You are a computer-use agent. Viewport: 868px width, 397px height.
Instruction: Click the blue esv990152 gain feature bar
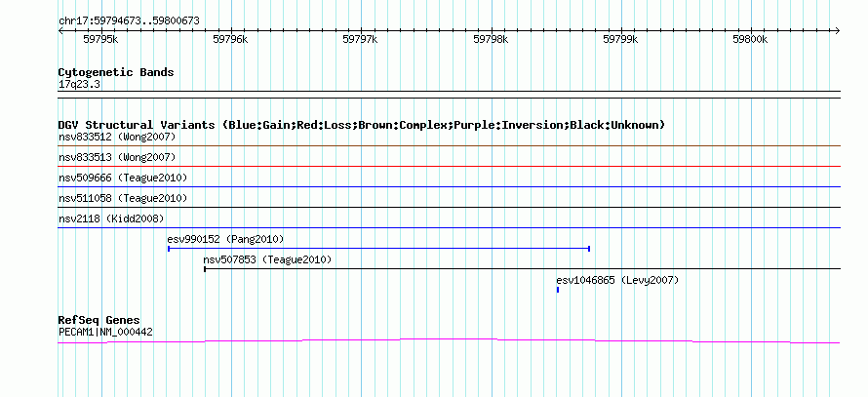[378, 249]
